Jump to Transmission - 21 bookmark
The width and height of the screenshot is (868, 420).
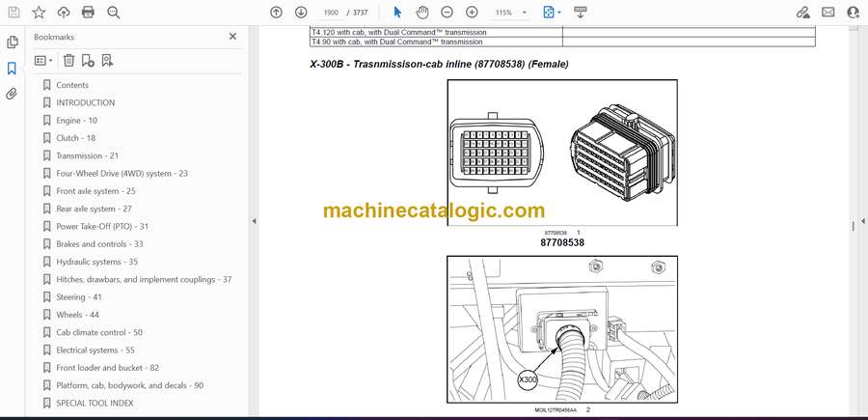tap(87, 155)
